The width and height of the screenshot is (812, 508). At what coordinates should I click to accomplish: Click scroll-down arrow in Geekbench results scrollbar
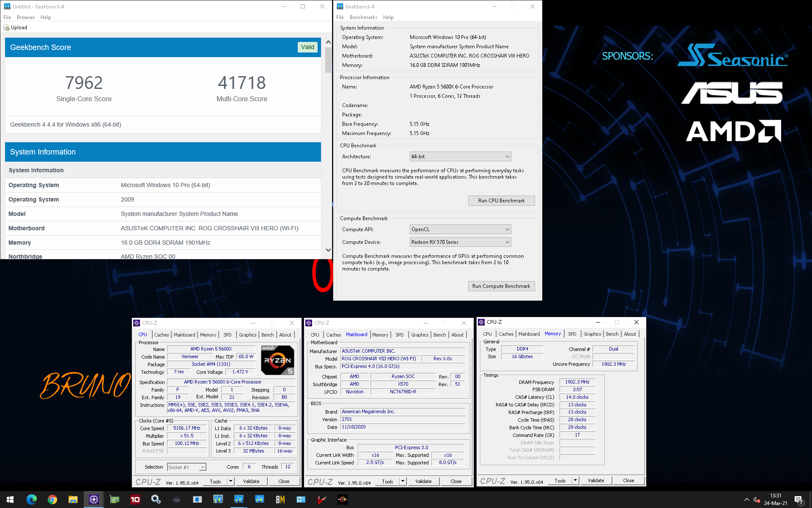(328, 250)
